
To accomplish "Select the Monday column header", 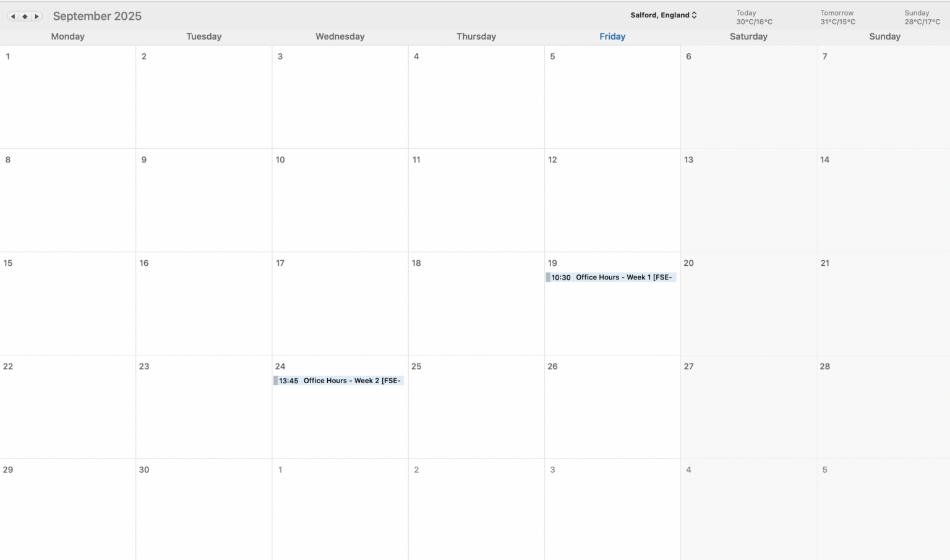I will click(x=67, y=36).
